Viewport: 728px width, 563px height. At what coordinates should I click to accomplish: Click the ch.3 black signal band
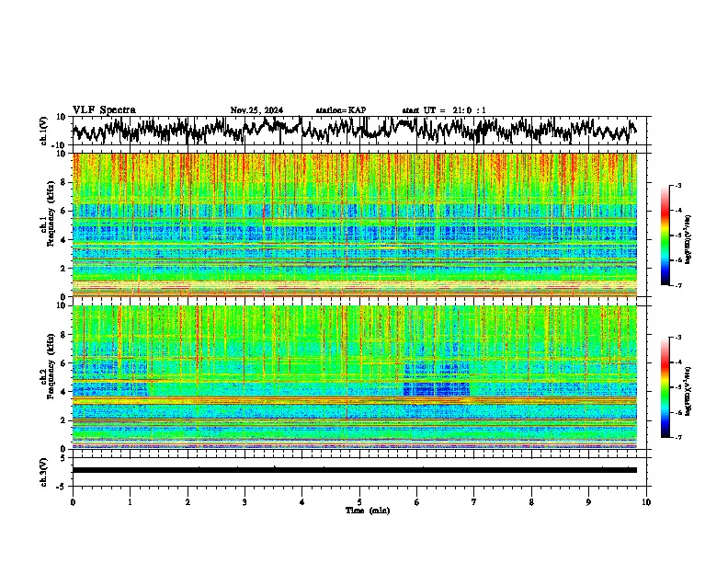tap(354, 470)
